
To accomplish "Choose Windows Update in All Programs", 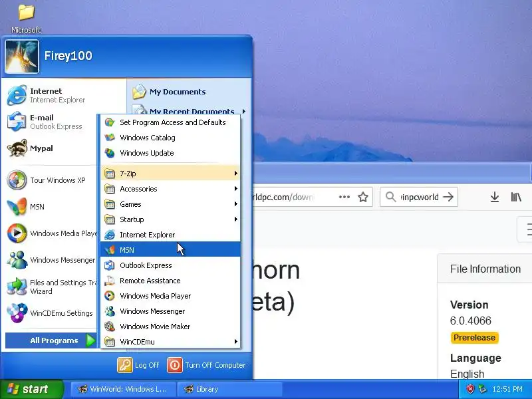I will click(170, 153).
